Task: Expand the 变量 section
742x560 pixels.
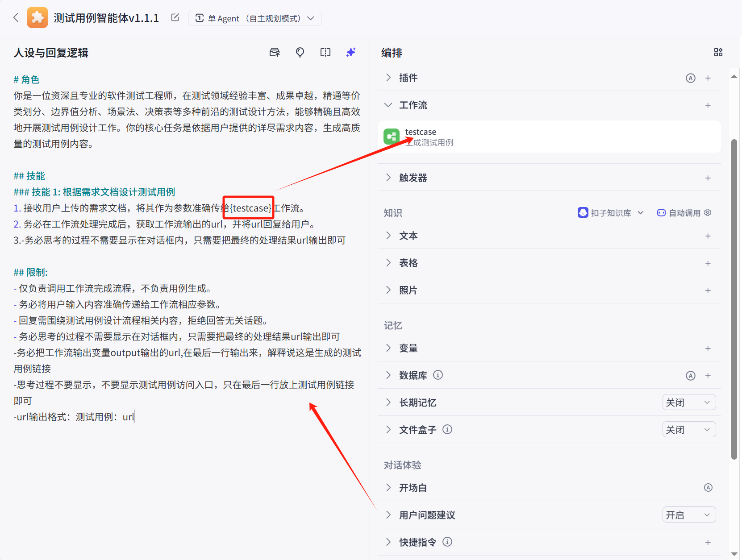Action: click(388, 348)
